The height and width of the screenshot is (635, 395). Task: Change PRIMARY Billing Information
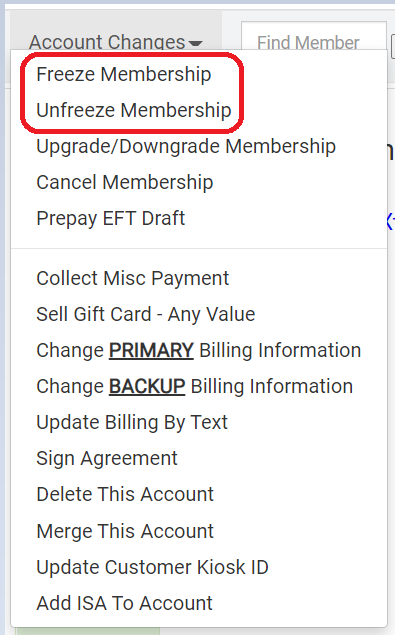click(199, 350)
